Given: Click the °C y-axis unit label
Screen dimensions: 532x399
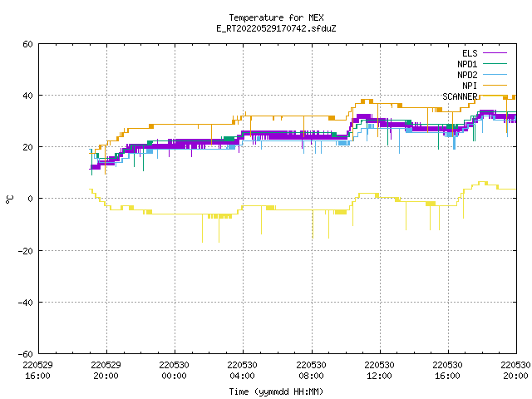Looking at the screenshot, I should [x=10, y=199].
